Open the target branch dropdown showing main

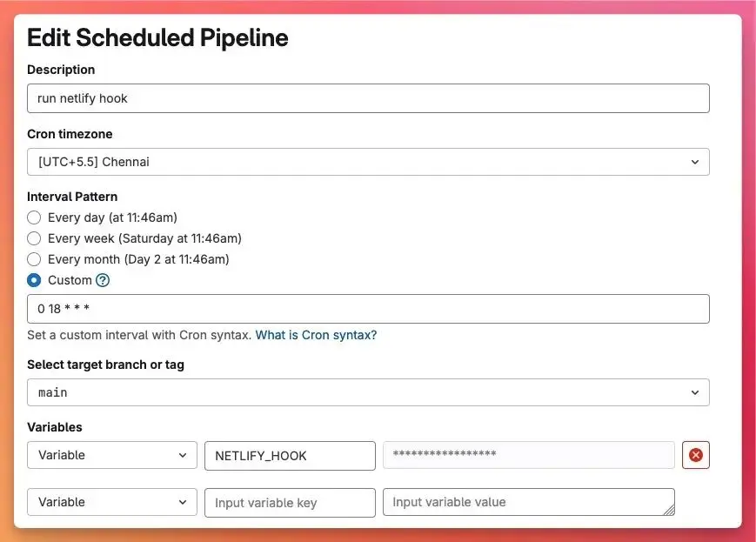click(368, 392)
